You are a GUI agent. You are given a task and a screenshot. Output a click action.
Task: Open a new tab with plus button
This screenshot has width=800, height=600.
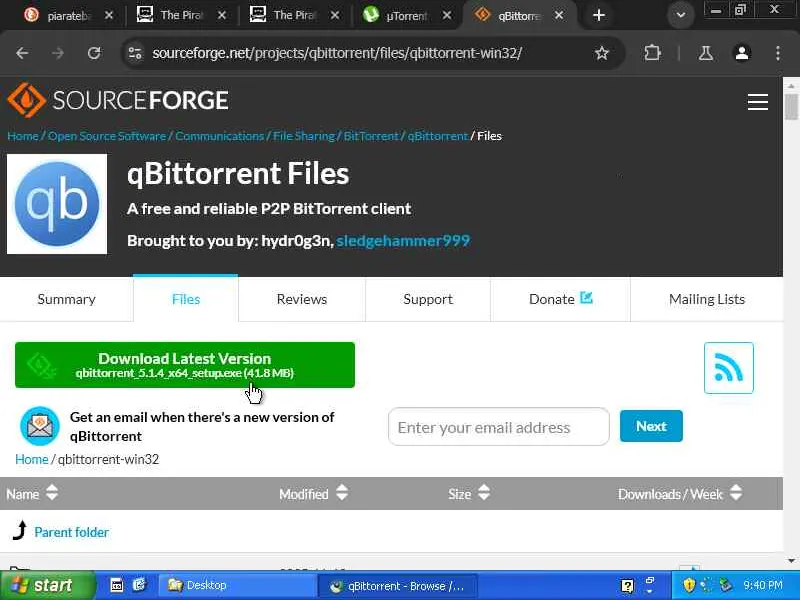coord(599,15)
